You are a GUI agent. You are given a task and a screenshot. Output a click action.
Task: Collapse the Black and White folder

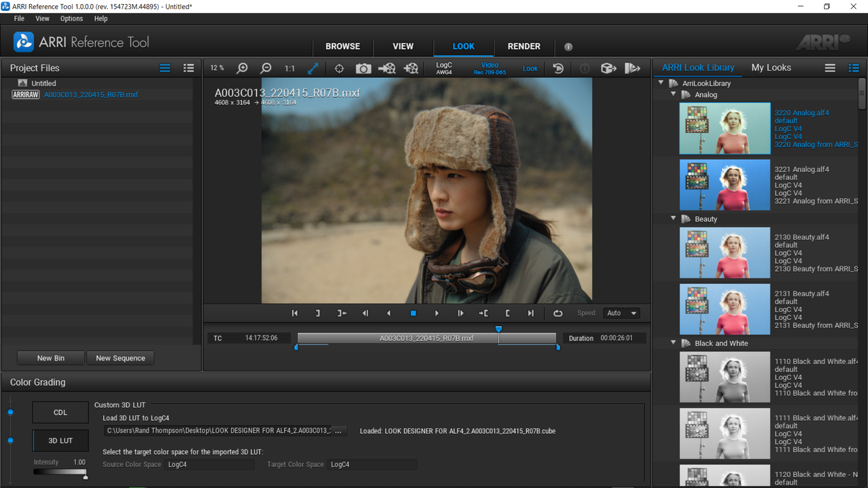[x=673, y=343]
